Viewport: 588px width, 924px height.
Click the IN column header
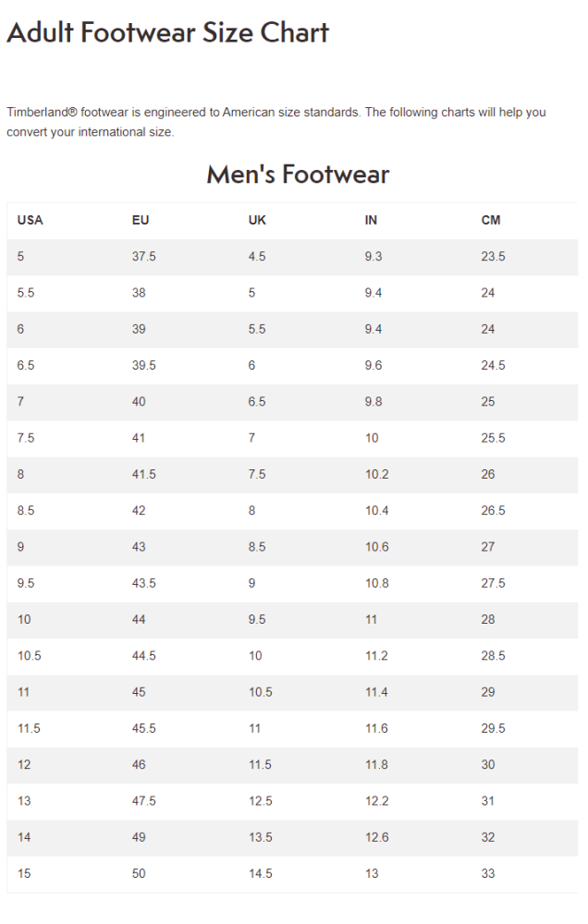(x=371, y=220)
